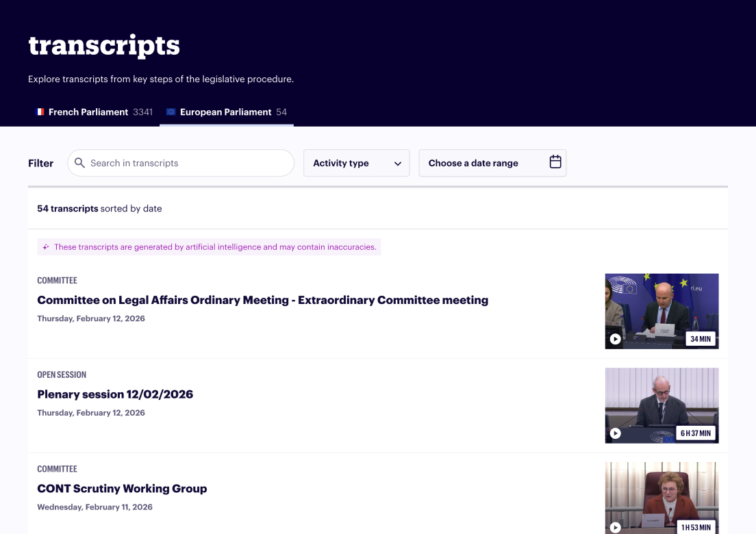The height and width of the screenshot is (534, 756).
Task: Open the Committee on Legal Affairs transcript
Action: pos(262,300)
